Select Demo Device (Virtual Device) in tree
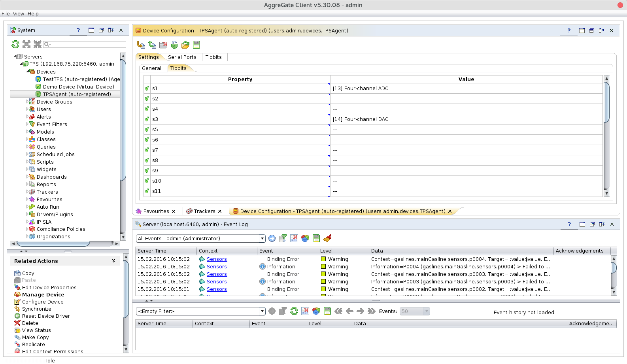This screenshot has width=627, height=364. [78, 87]
